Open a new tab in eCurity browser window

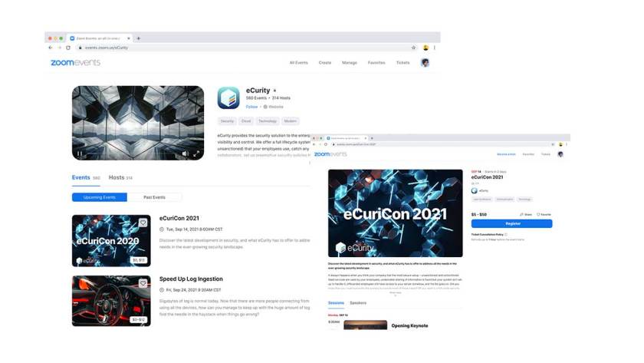tap(139, 38)
